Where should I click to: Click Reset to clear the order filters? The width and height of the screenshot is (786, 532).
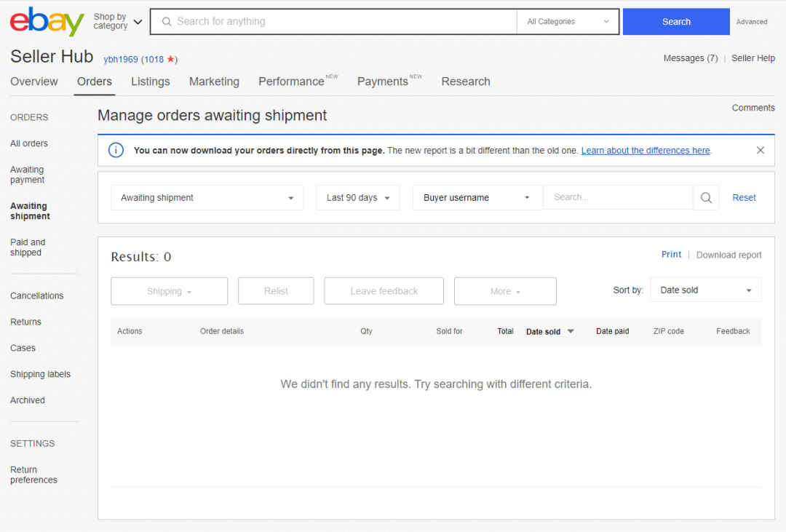tap(744, 196)
